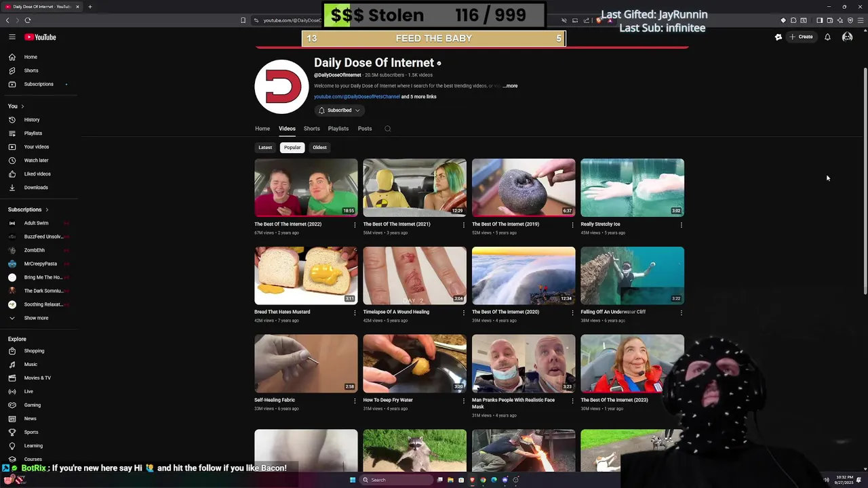Switch to the channel Posts tab
The width and height of the screenshot is (868, 488).
pos(365,129)
